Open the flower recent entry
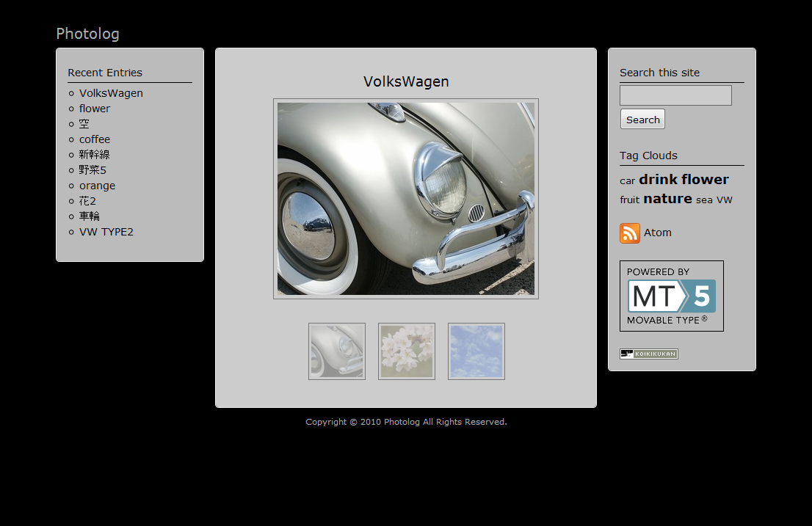 (x=94, y=109)
